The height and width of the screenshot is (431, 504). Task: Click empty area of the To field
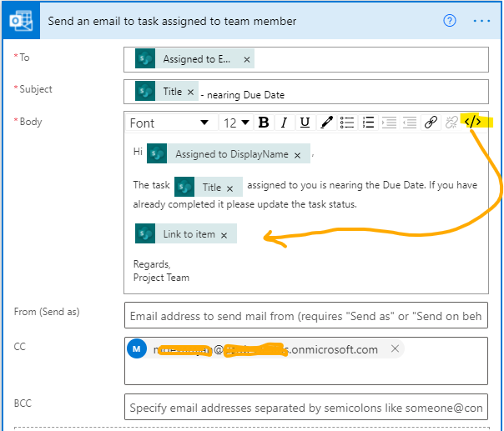point(370,60)
